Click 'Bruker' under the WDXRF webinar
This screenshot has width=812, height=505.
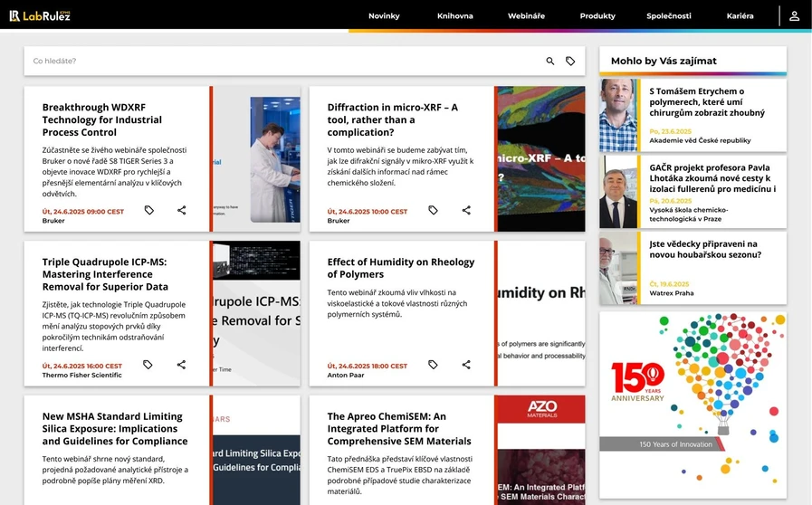coord(53,221)
